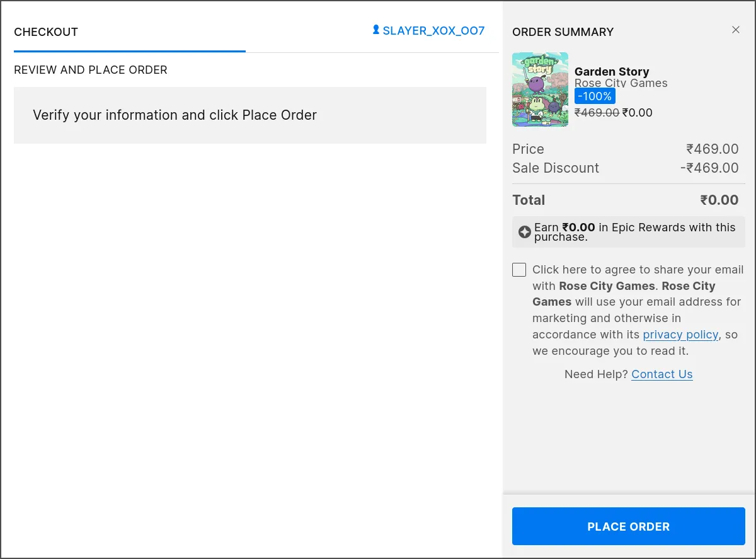Tick the share email with Rose City Games checkbox

(x=519, y=270)
